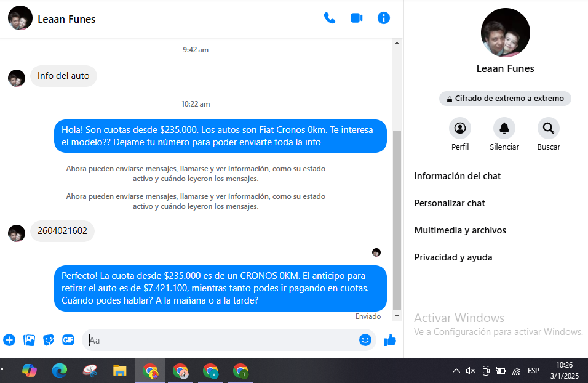Open more actions plus icon
The image size is (588, 383).
click(9, 340)
